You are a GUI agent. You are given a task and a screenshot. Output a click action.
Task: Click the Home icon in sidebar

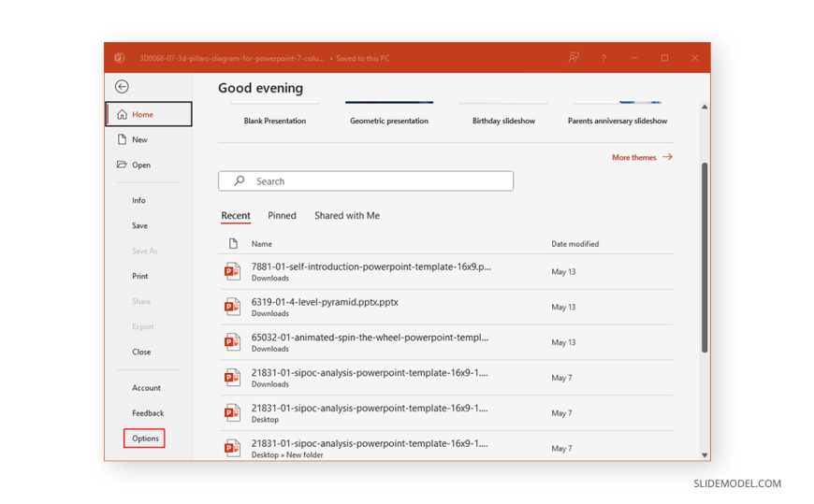(x=122, y=114)
